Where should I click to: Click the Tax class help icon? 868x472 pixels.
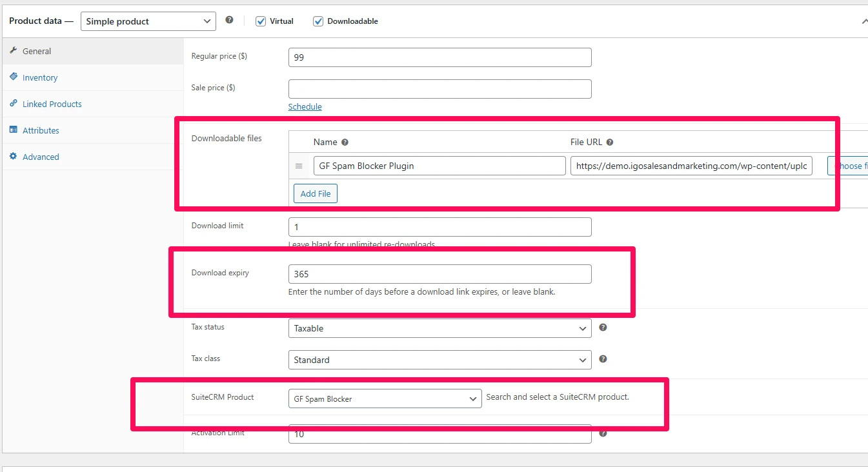pos(603,359)
